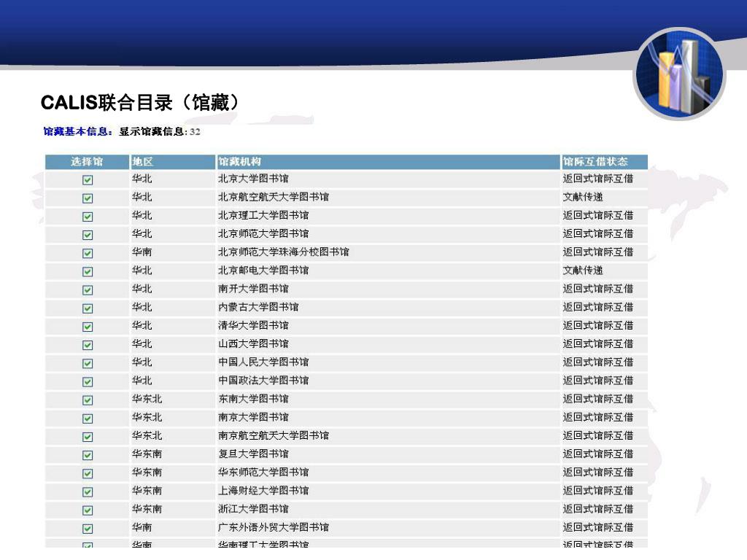Click the CALIS联合目录（馆藏） title

[x=141, y=102]
